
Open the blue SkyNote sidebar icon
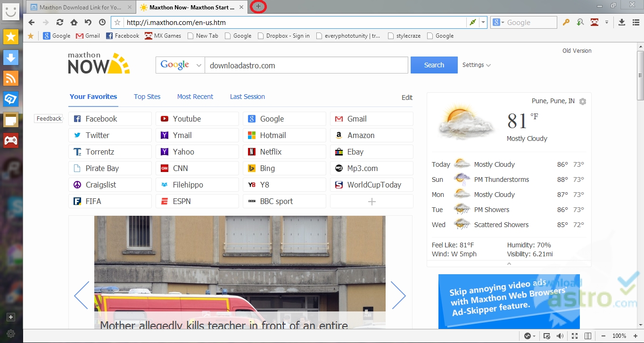11,99
